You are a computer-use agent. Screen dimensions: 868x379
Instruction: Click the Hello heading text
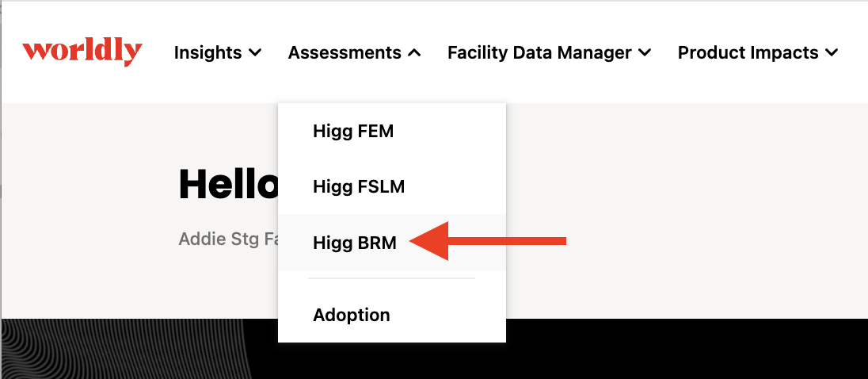click(229, 185)
